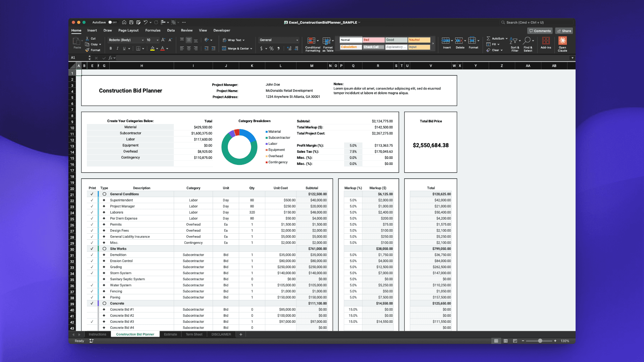Click the Redo icon in the title bar

click(x=156, y=22)
